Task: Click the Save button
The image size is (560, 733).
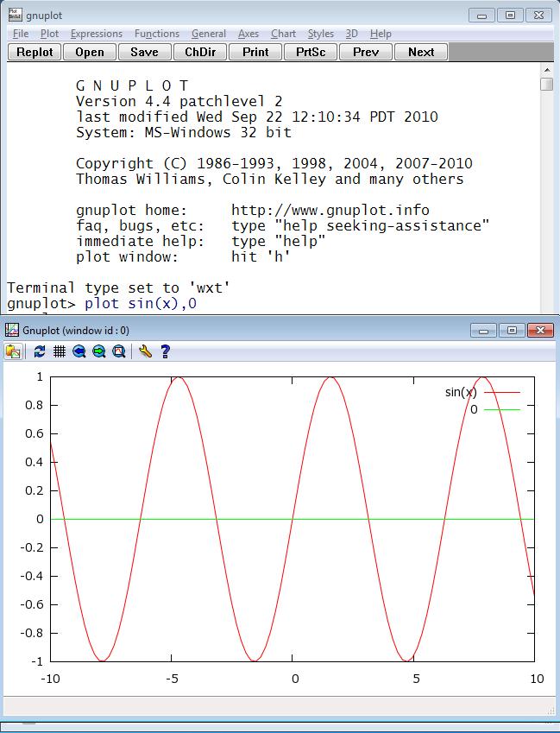Action: (x=144, y=52)
